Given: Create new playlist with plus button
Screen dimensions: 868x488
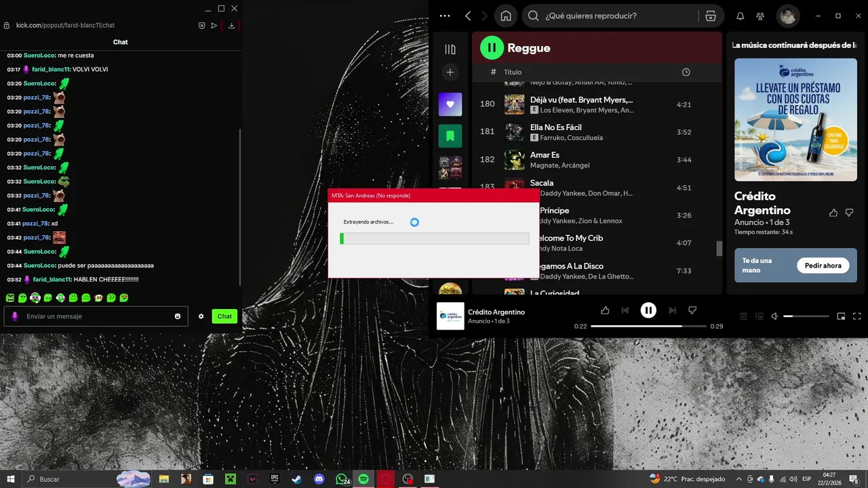Looking at the screenshot, I should (450, 72).
